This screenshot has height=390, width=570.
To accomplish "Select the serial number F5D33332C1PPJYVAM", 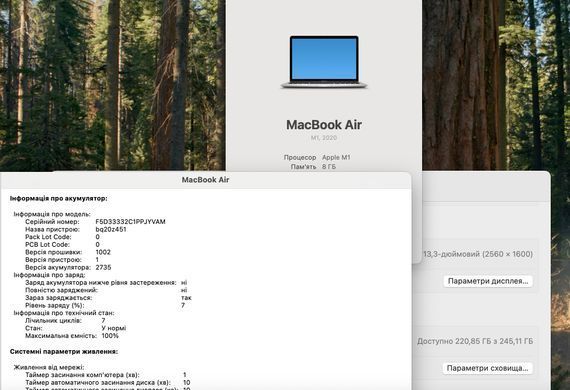I will pyautogui.click(x=131, y=222).
